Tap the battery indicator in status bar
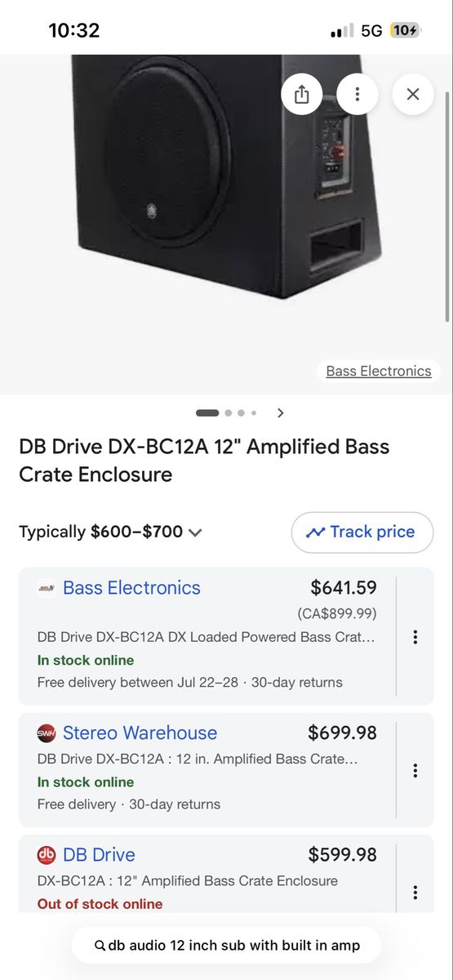The width and height of the screenshot is (453, 980). (x=405, y=31)
